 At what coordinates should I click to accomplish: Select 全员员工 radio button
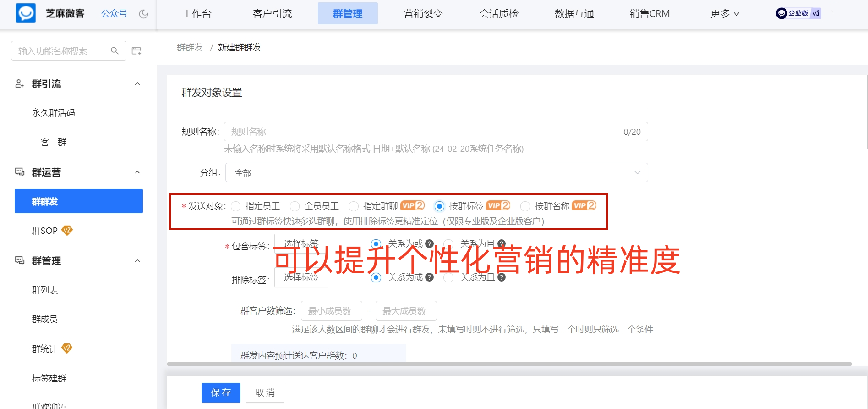[x=295, y=206]
